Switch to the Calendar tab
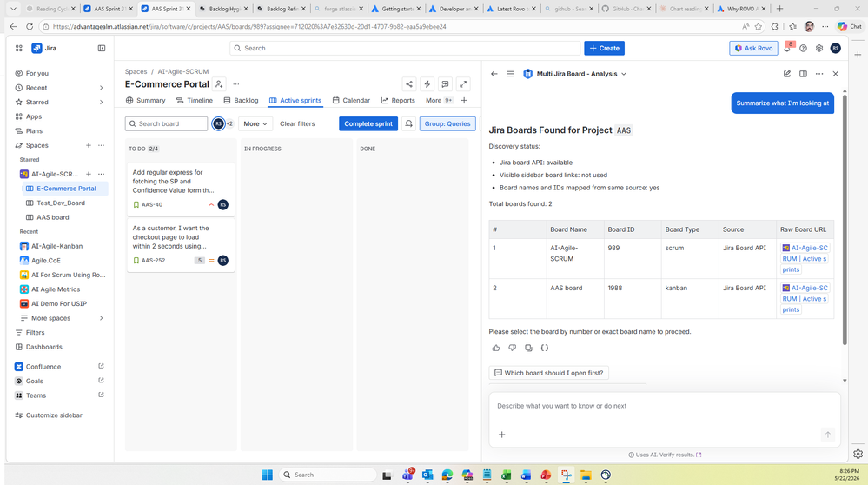 click(351, 101)
